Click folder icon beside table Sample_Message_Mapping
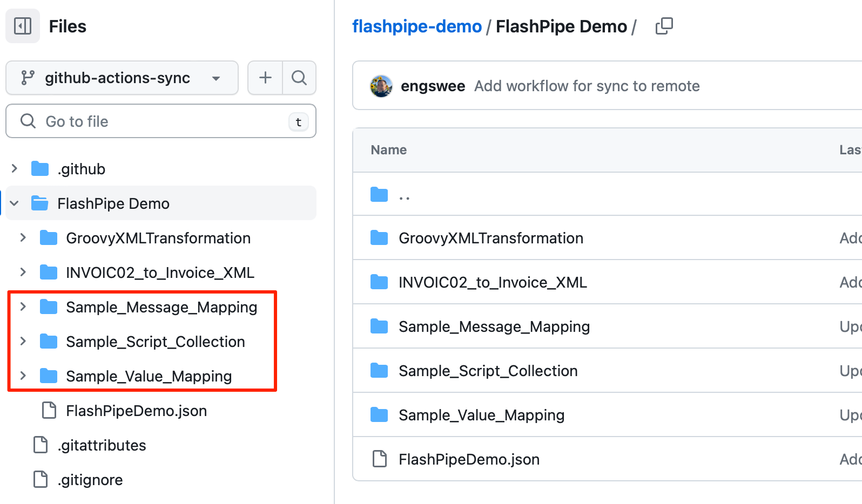862x504 pixels. coord(379,326)
